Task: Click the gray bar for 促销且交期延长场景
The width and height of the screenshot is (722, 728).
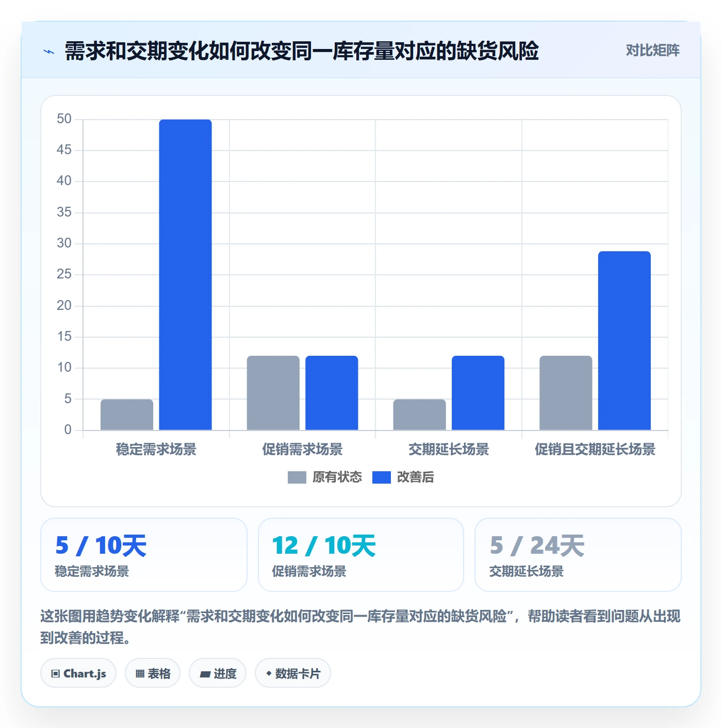Action: click(x=566, y=393)
